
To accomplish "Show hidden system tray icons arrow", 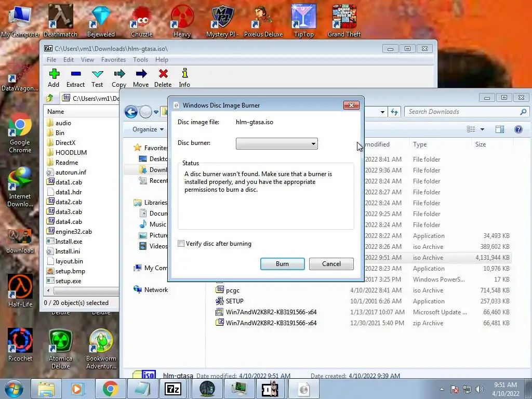I will click(x=442, y=389).
